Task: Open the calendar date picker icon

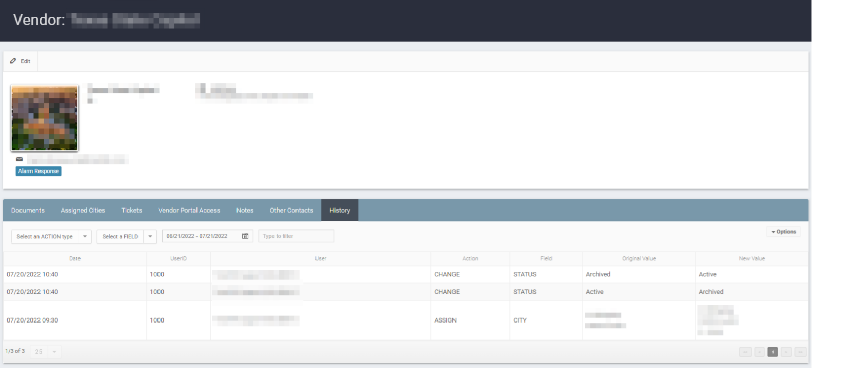Action: click(x=245, y=236)
